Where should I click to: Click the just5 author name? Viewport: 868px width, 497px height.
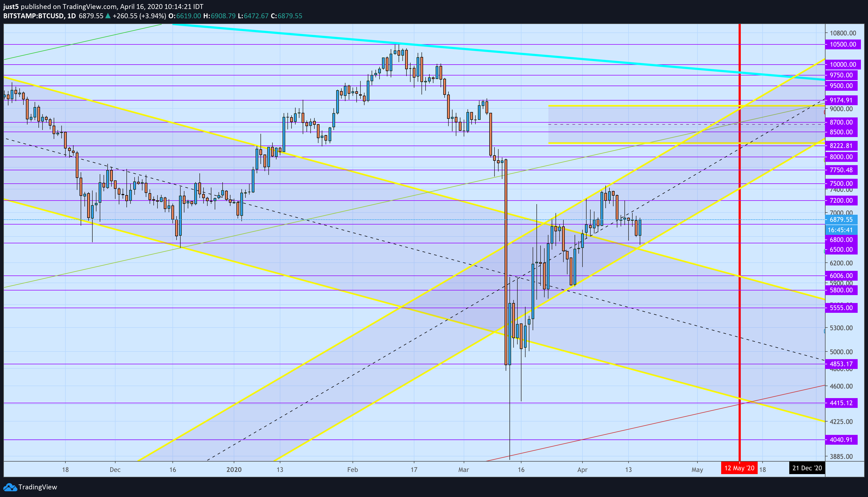(x=11, y=7)
